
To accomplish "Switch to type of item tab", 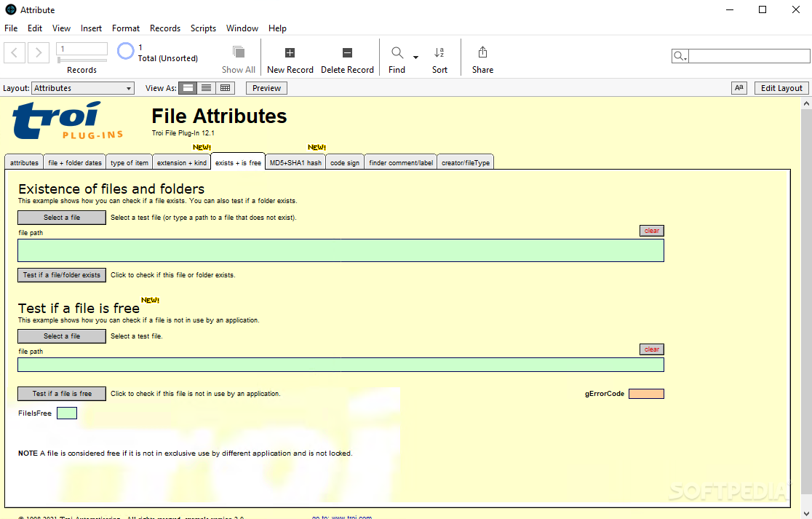I will pyautogui.click(x=130, y=162).
